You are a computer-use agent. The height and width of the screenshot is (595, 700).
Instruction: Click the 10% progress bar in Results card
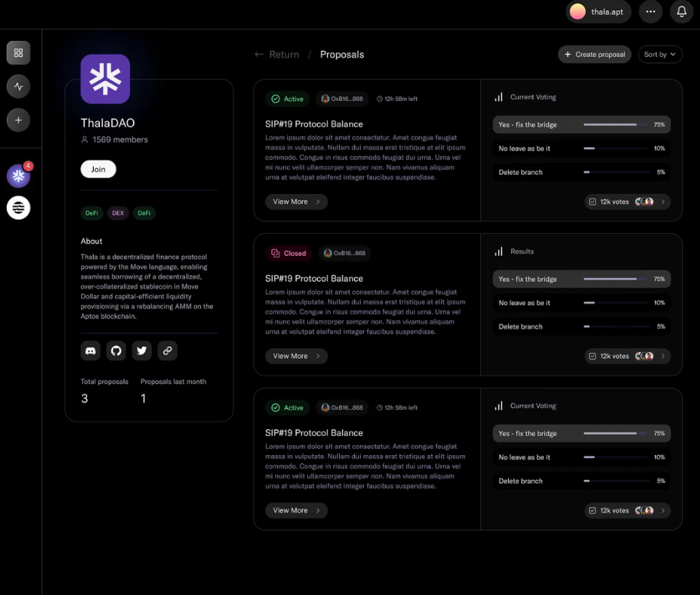[615, 303]
